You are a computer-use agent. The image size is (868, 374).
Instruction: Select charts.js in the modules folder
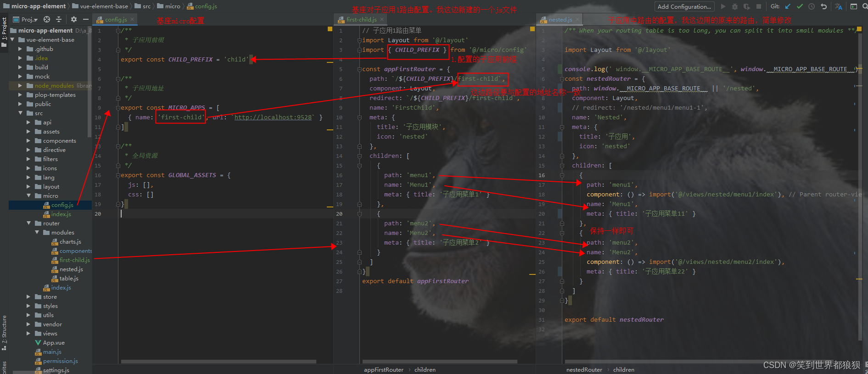66,242
